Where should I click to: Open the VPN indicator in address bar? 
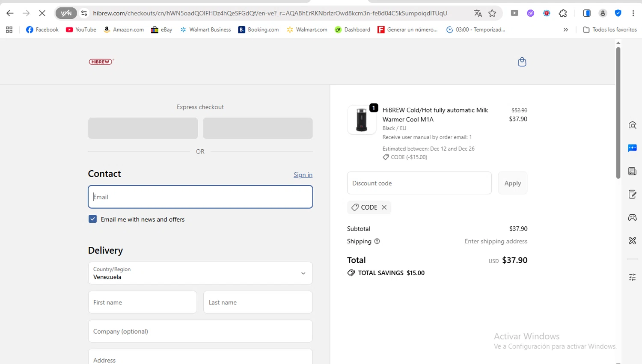[x=66, y=13]
